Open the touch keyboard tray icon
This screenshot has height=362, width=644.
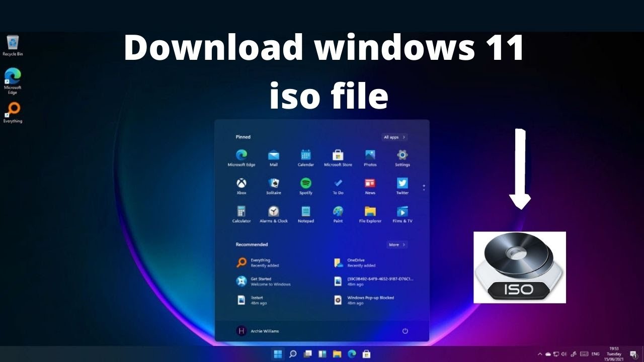pyautogui.click(x=584, y=354)
